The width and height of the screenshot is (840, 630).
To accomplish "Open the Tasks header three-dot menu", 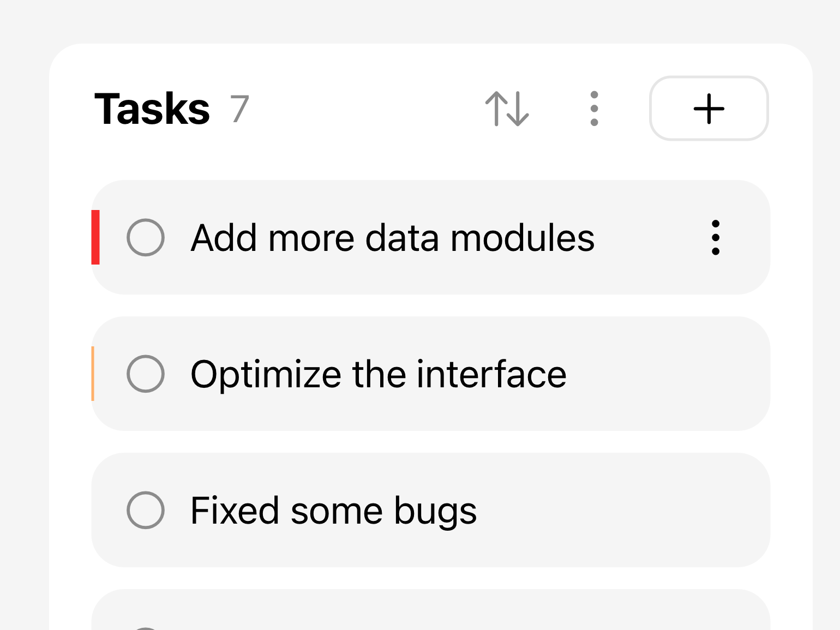I will point(594,109).
